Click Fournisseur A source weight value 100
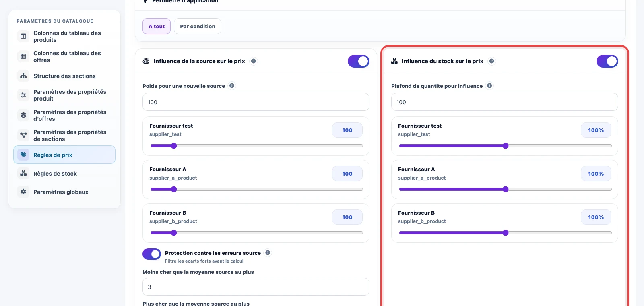Image resolution: width=644 pixels, height=306 pixels. 347,174
